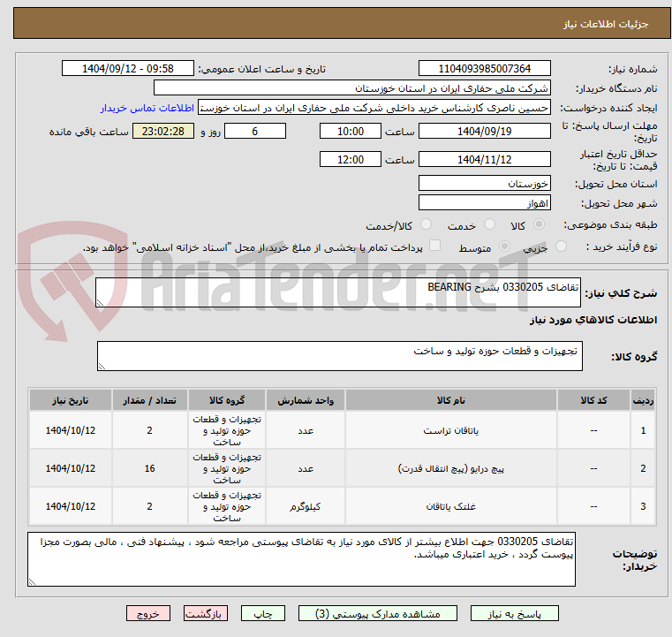Viewport: 672px width, 637px height.
Task: Click the کیلوگرم unit cell
Action: (306, 507)
